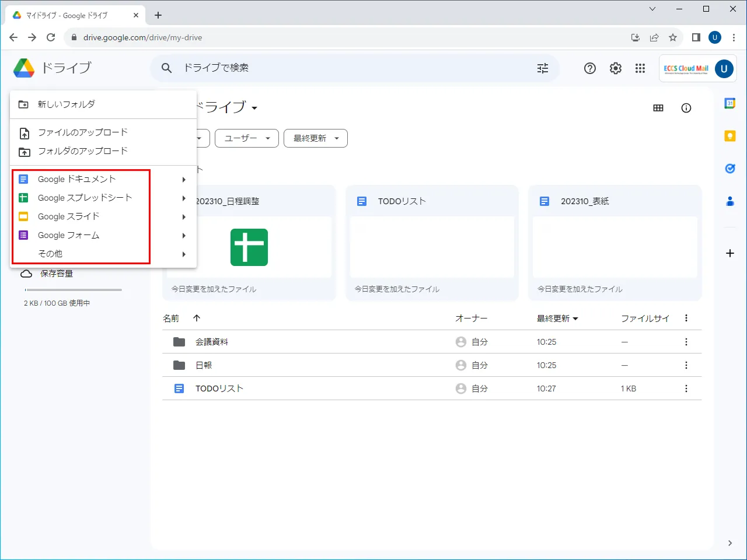The image size is (747, 560).
Task: Toggle name sort direction arrow
Action: (197, 318)
